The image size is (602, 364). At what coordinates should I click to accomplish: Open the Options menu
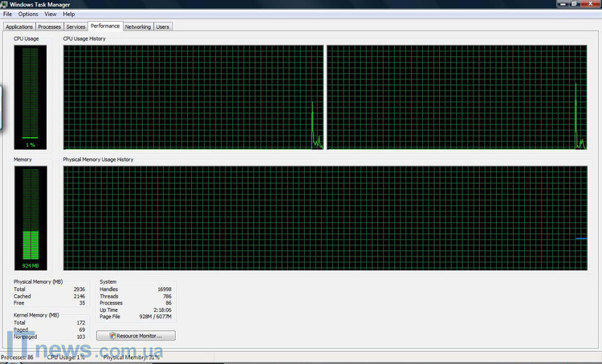click(28, 14)
